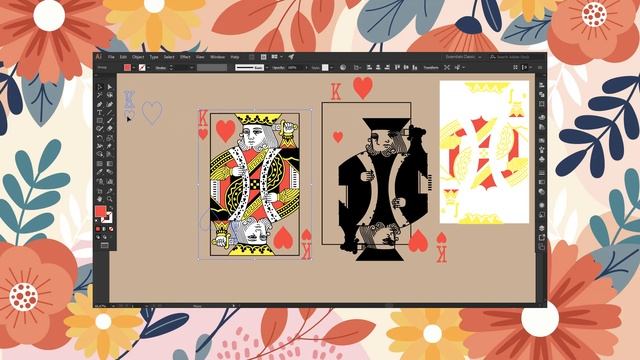Screen dimensions: 640x360
Task: Click the GPU rocket icon in menu bar
Action: click(x=291, y=57)
